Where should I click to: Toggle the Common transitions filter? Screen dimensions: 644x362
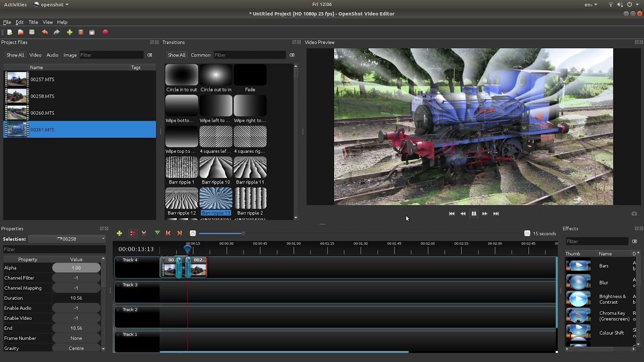coord(200,55)
